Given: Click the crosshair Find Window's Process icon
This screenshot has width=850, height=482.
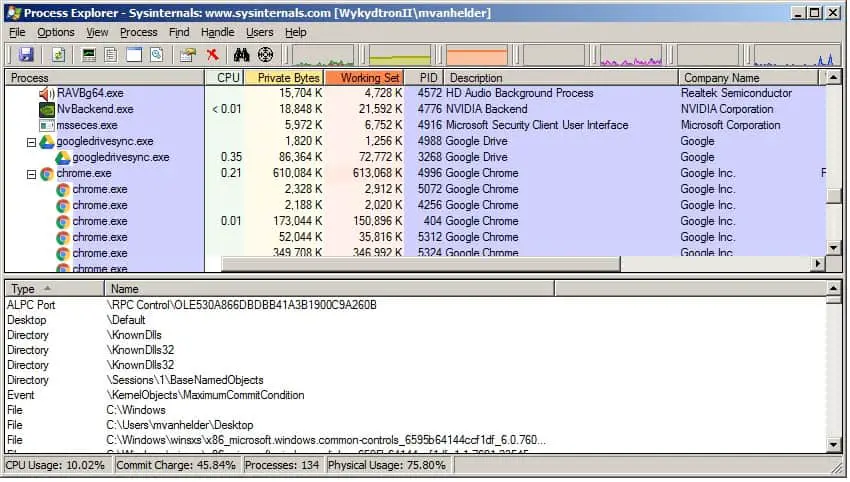Looking at the screenshot, I should (x=266, y=55).
